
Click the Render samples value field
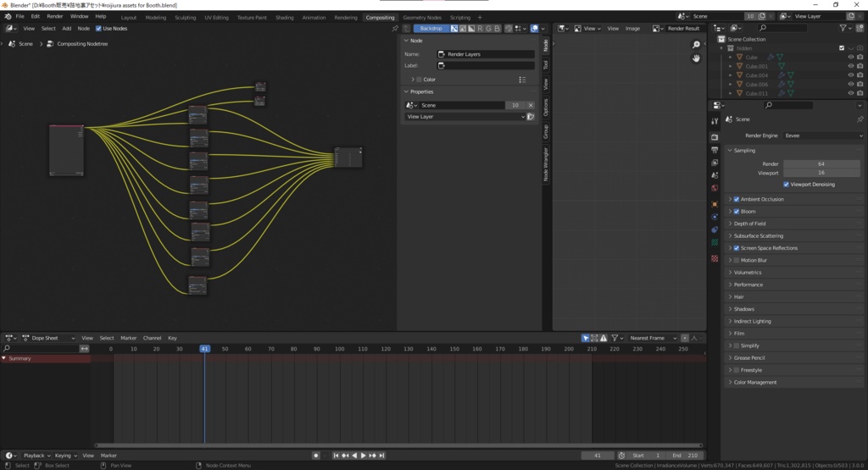click(x=821, y=163)
